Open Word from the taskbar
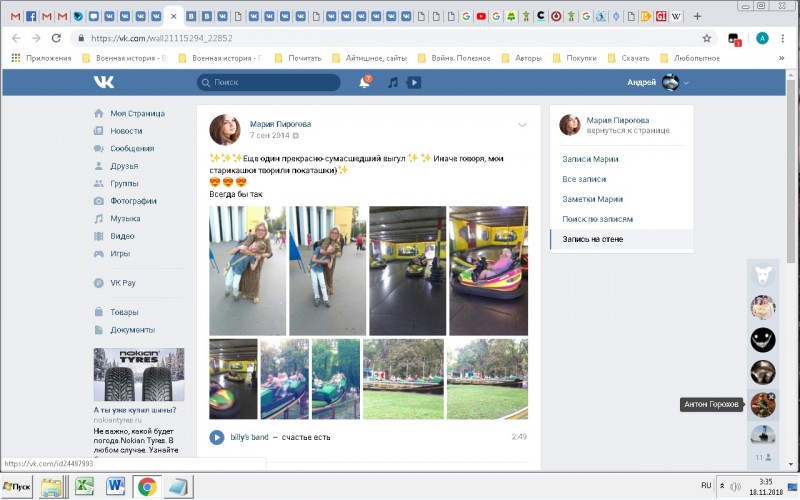The height and width of the screenshot is (500, 800). [x=114, y=486]
